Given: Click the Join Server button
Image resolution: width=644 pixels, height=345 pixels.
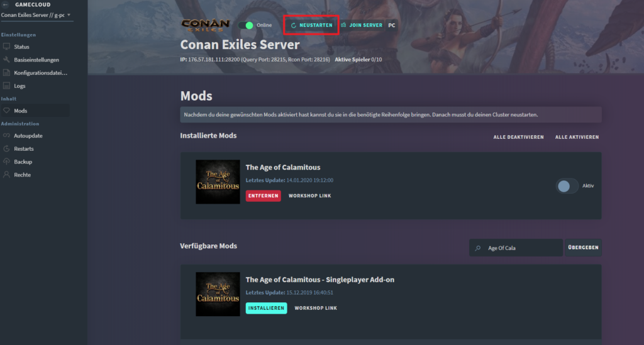Looking at the screenshot, I should pyautogui.click(x=362, y=25).
